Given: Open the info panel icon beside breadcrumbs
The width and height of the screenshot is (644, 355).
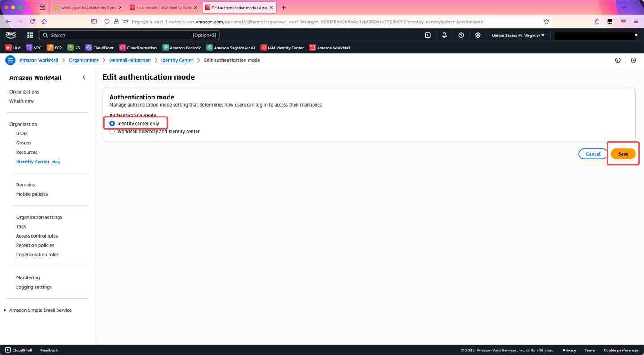Looking at the screenshot, I should pos(617,60).
